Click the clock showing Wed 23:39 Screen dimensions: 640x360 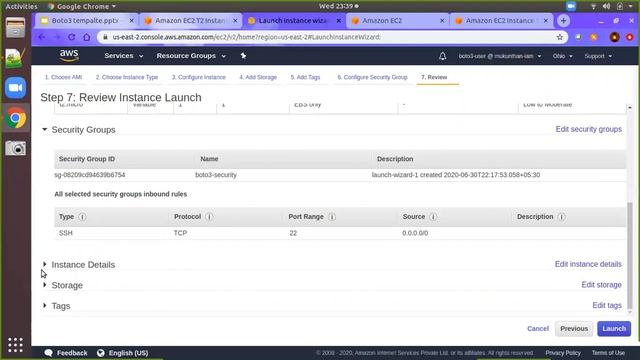click(x=338, y=6)
